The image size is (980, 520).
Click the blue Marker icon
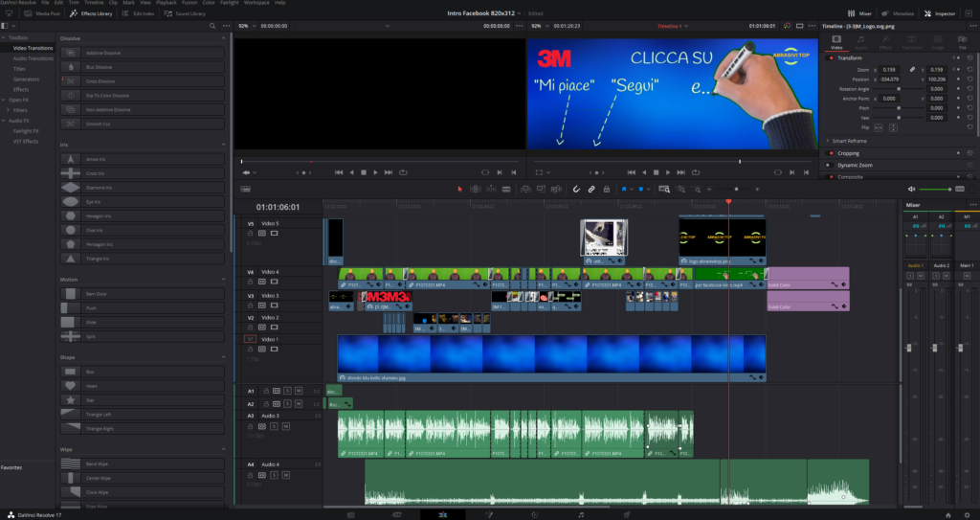coord(641,189)
